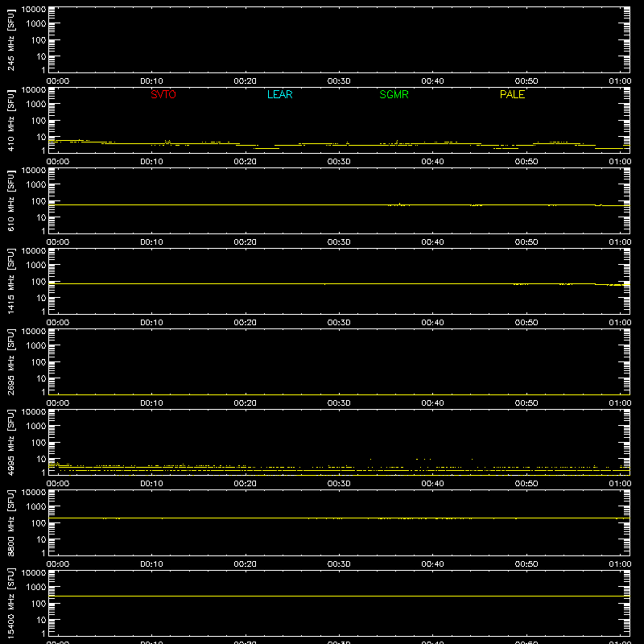644x644 pixels.
Task: Click the 00:30 tick below the 1415 MHz panel
Action: pyautogui.click(x=339, y=323)
